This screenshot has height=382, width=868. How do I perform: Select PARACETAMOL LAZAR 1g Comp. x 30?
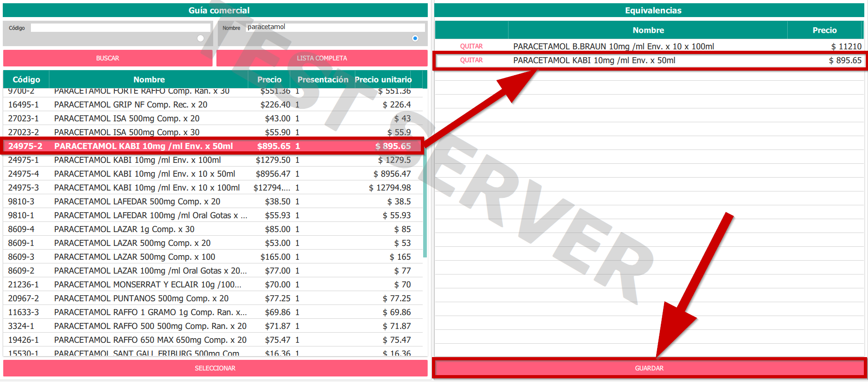coord(124,229)
